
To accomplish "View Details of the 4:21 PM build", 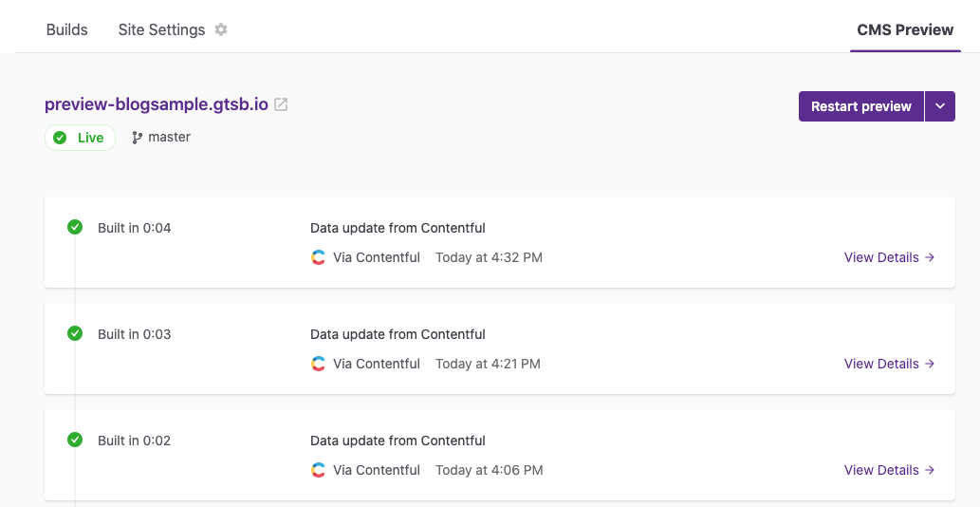I will 889,364.
